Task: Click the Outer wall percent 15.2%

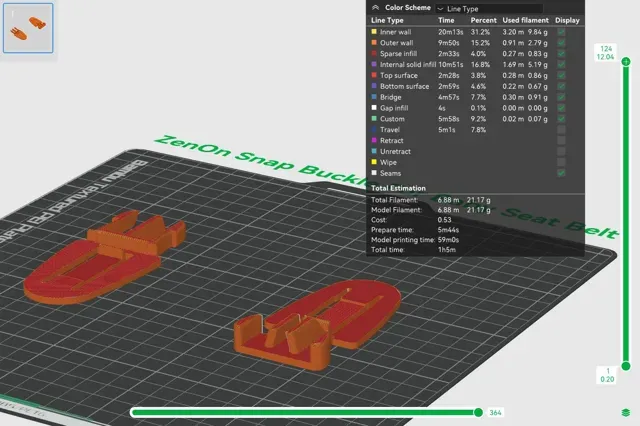Action: 480,43
